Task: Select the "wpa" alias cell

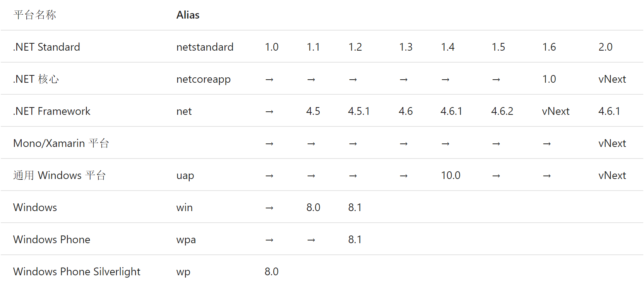Action: (186, 240)
